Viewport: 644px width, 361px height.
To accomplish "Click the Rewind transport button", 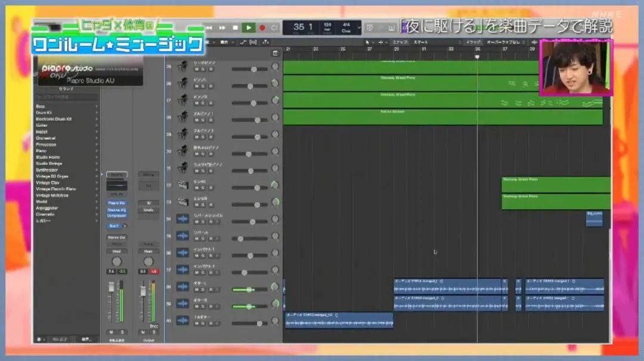I will coord(209,28).
